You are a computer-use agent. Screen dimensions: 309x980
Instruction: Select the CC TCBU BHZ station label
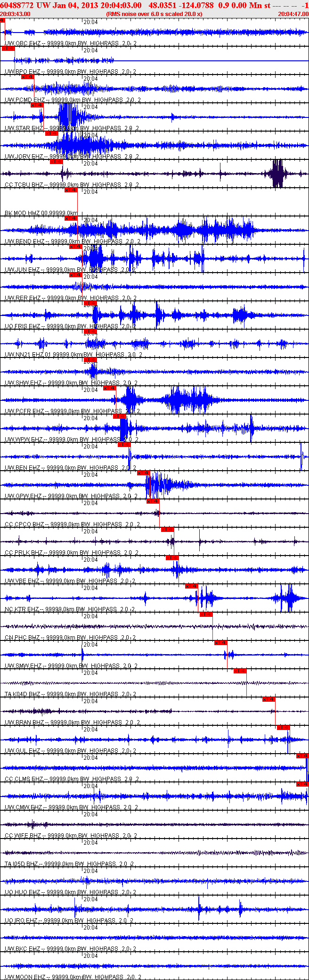click(x=24, y=185)
